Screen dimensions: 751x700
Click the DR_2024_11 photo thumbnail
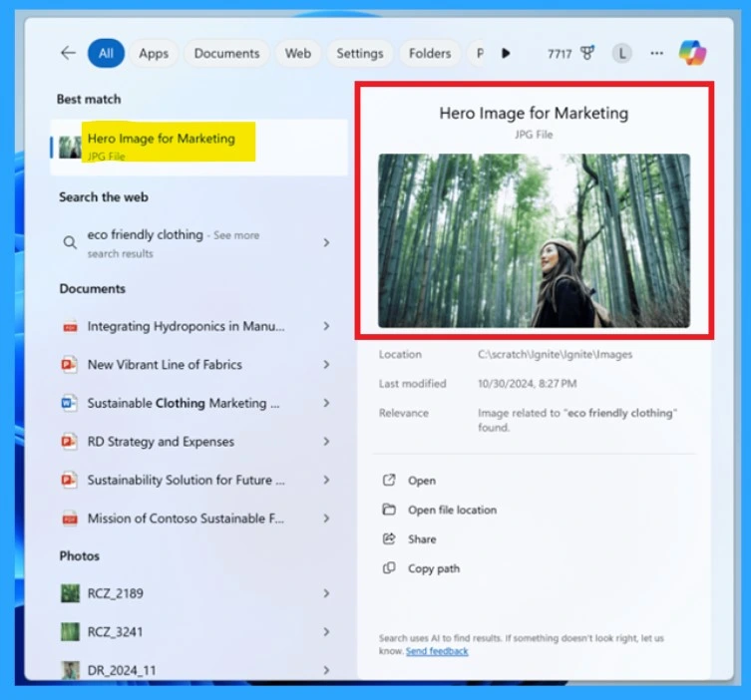[70, 670]
